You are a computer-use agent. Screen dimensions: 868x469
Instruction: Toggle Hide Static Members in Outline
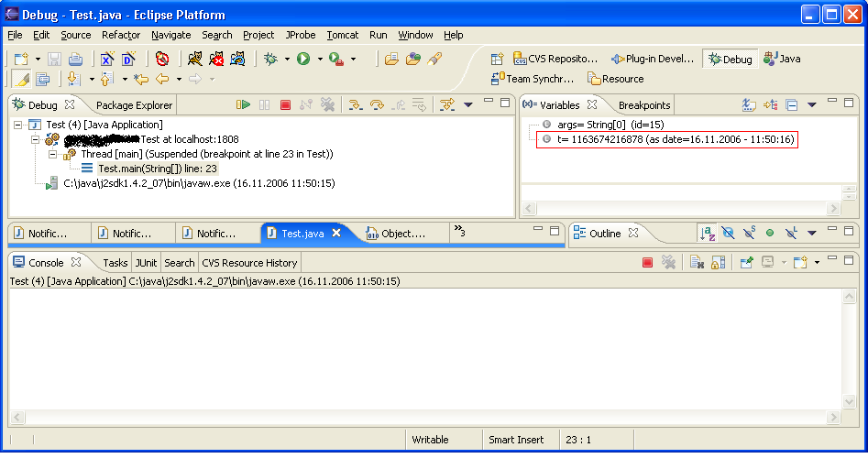749,233
